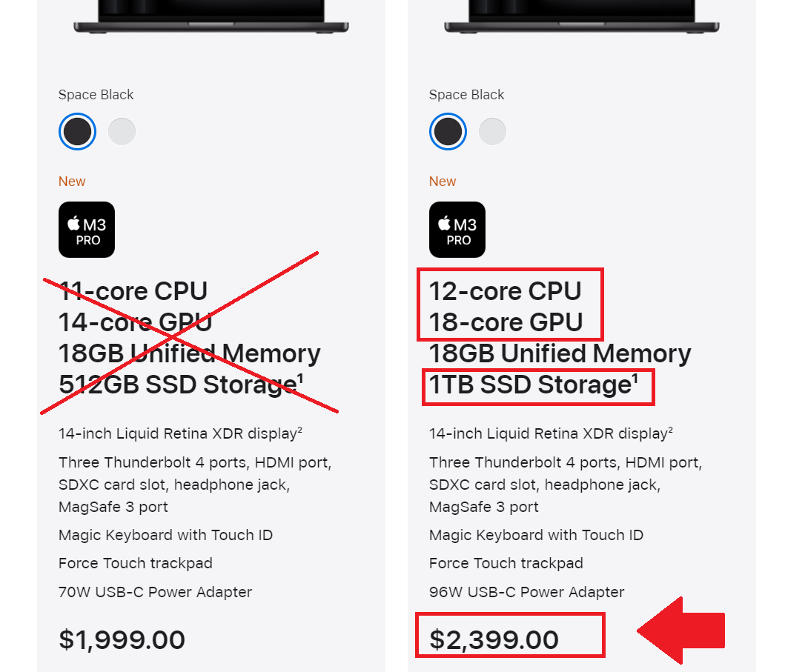Image resolution: width=785 pixels, height=672 pixels.
Task: Click the "70W USB-C Power Adapter" text
Action: 155,592
